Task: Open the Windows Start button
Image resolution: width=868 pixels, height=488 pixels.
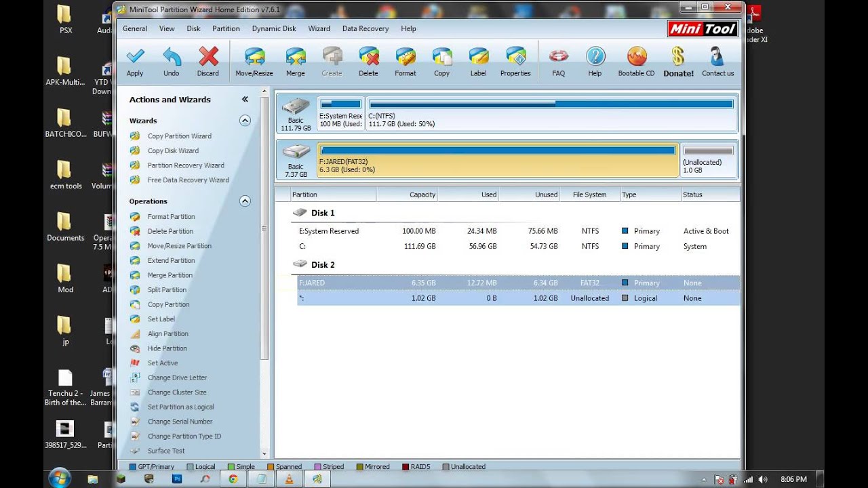Action: (60, 479)
